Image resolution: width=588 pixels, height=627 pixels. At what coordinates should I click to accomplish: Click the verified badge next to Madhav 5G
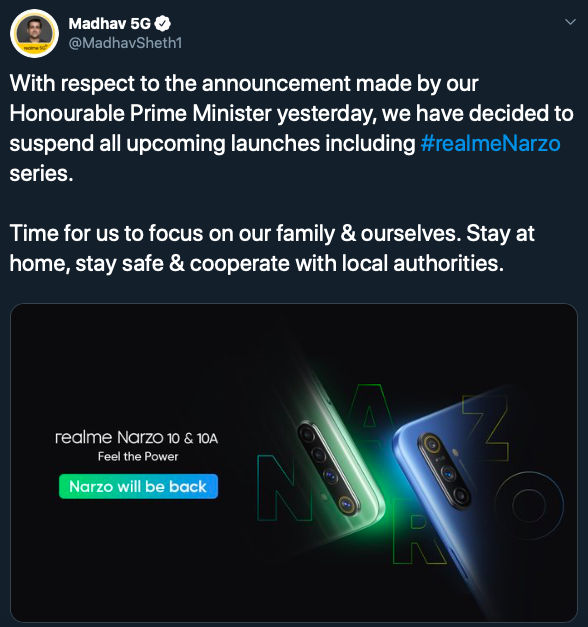(x=162, y=24)
